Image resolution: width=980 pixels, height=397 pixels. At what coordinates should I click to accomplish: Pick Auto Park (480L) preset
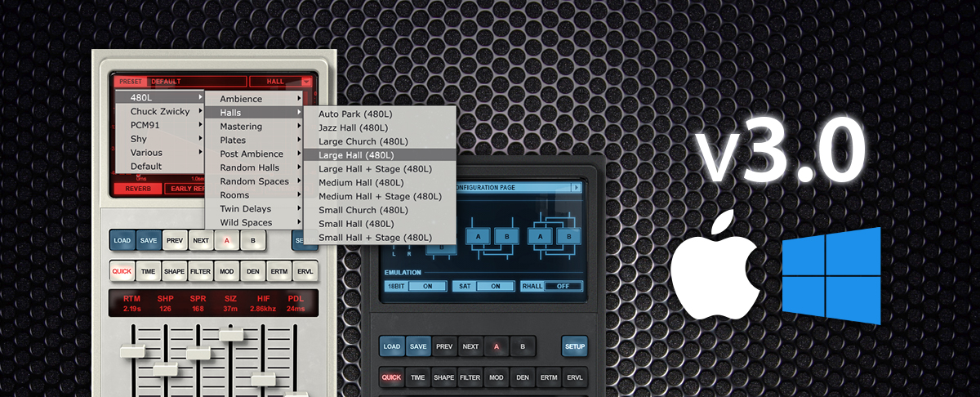point(379,114)
